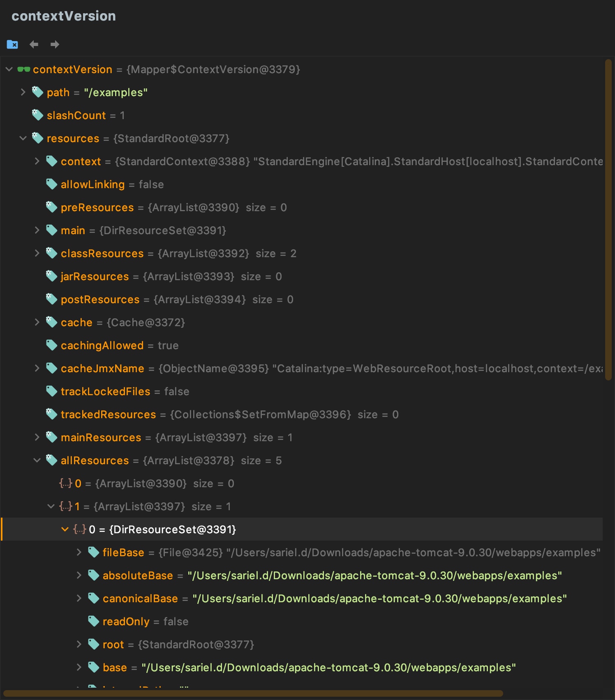This screenshot has height=700, width=615.
Task: Select the readOnly = false row
Action: pyautogui.click(x=301, y=622)
